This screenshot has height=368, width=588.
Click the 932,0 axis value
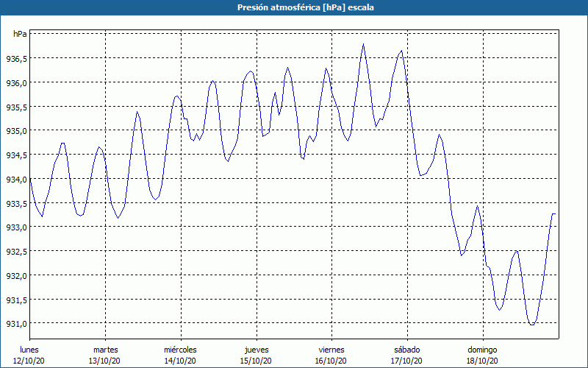16,275
